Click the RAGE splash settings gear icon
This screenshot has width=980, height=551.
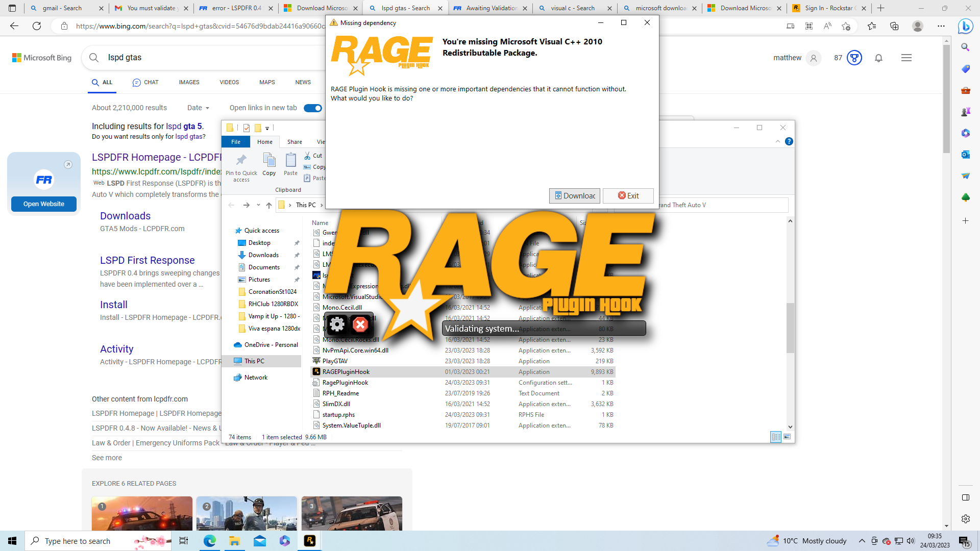click(x=337, y=324)
